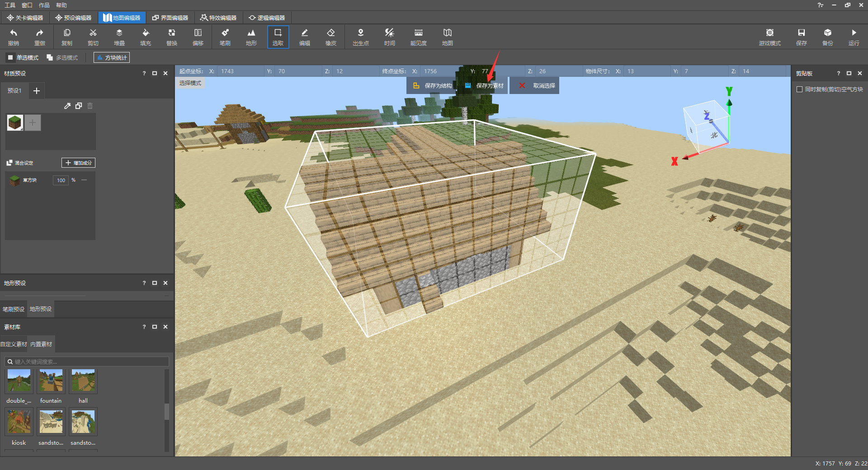Enable multi-select mode (多选模式)
This screenshot has width=868, height=470.
point(62,57)
